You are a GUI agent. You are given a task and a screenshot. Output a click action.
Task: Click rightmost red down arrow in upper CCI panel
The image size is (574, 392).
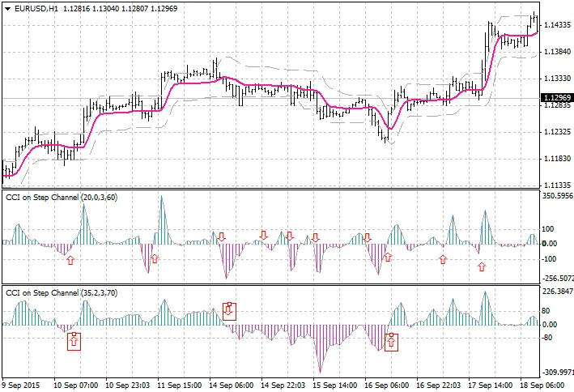(368, 237)
